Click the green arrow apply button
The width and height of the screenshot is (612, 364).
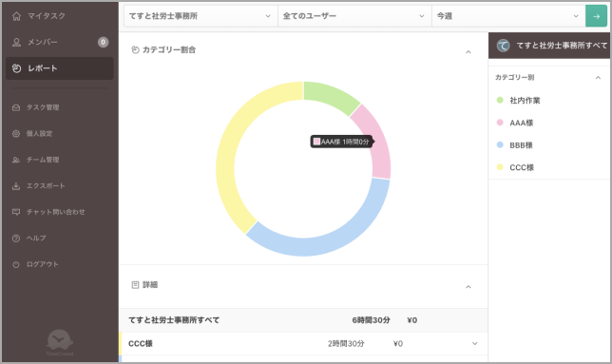click(x=596, y=16)
